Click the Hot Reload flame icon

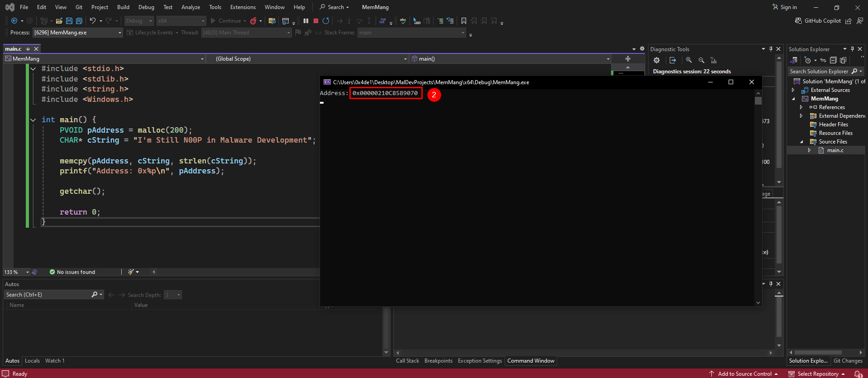pos(253,21)
